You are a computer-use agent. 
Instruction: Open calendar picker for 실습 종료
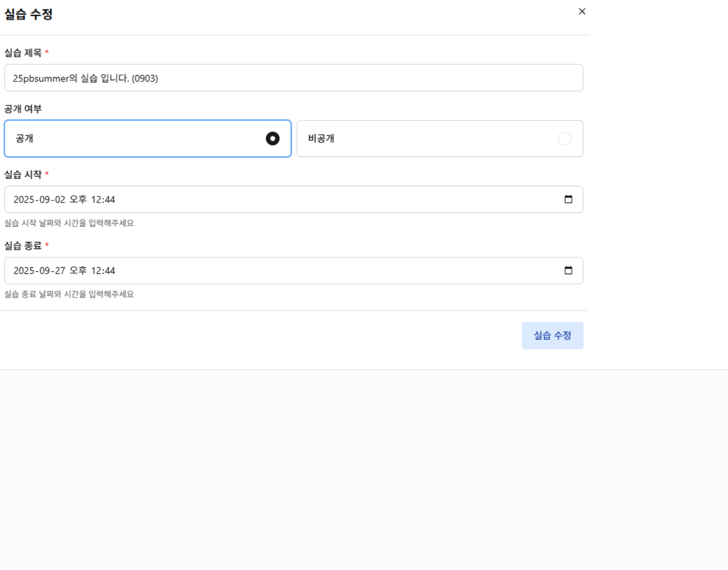[568, 271]
